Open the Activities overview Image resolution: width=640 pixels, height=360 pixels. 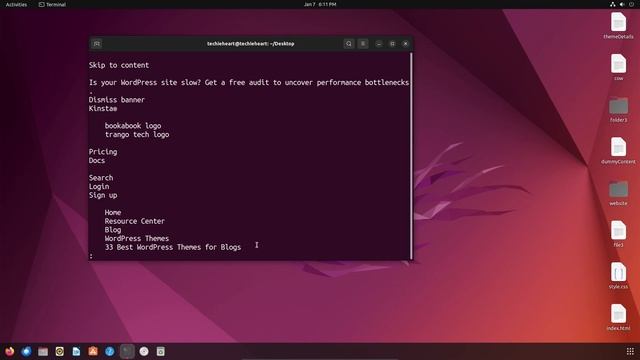[16, 4]
